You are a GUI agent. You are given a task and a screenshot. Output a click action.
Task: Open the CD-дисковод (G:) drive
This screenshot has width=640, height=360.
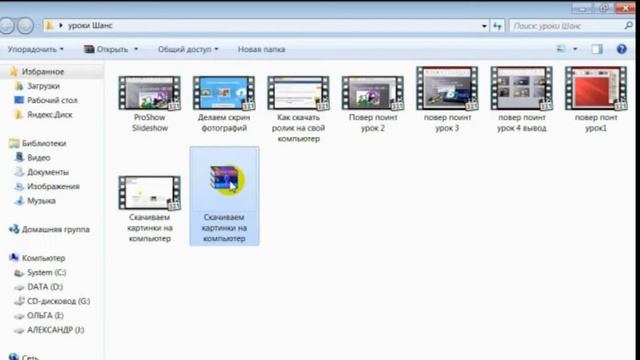tap(58, 301)
